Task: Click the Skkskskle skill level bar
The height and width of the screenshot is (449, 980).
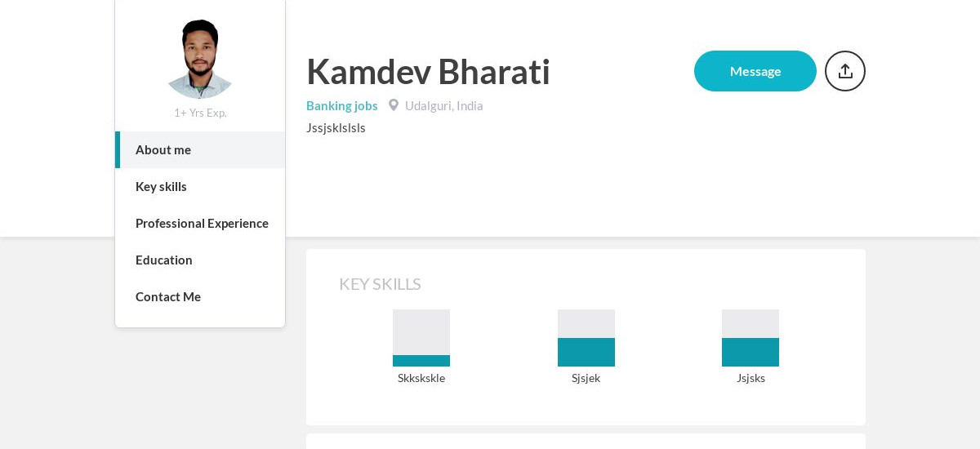Action: [x=421, y=338]
